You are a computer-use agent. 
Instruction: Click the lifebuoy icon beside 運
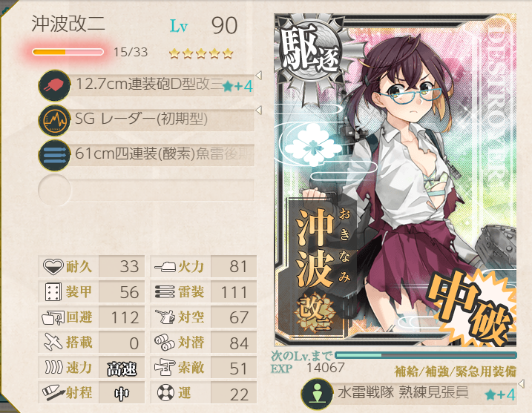click(x=166, y=393)
